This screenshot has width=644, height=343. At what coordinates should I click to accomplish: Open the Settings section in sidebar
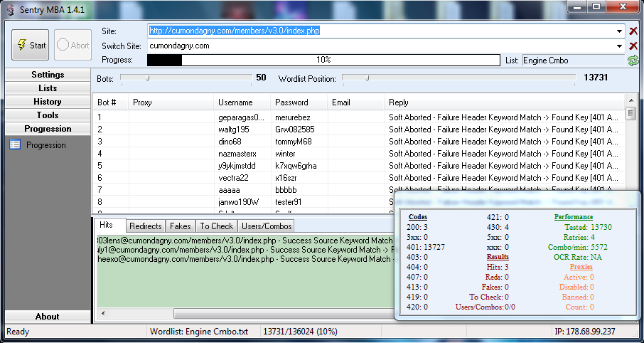tap(48, 75)
